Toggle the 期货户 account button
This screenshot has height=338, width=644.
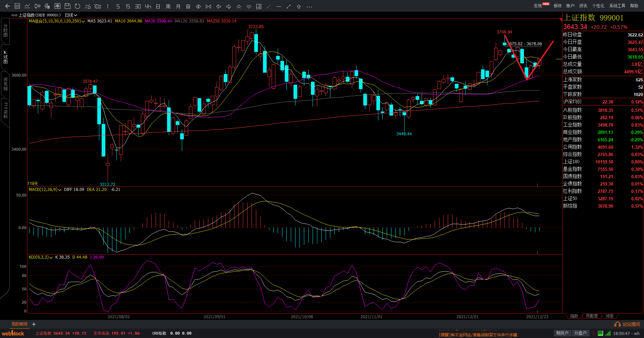(562, 333)
